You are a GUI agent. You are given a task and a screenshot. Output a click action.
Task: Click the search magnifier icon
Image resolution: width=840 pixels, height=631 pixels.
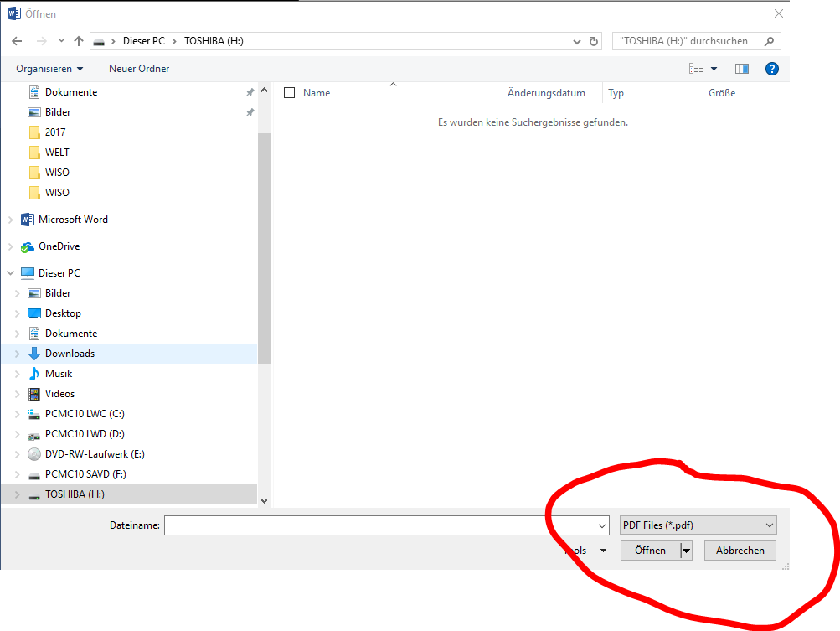tap(769, 41)
